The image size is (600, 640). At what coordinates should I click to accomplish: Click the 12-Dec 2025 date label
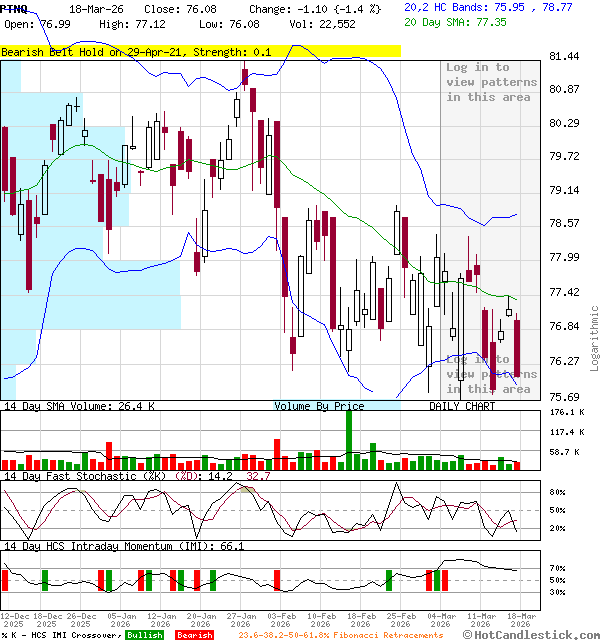coord(15,621)
